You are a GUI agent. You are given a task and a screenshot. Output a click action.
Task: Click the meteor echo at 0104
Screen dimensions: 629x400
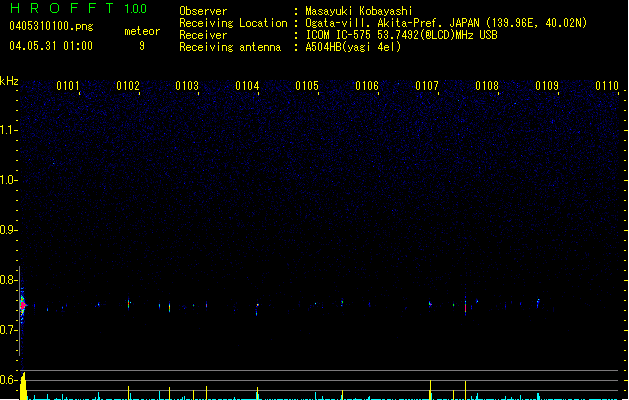(x=257, y=309)
